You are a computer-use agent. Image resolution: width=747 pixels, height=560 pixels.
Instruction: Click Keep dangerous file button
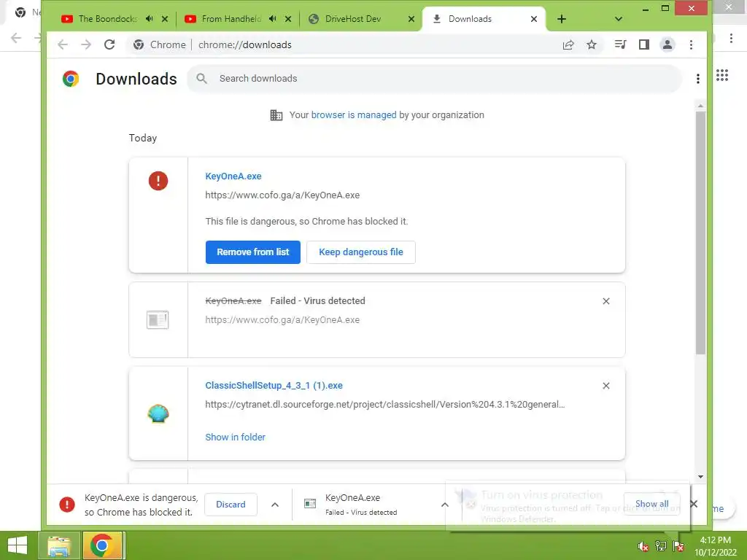pos(360,252)
